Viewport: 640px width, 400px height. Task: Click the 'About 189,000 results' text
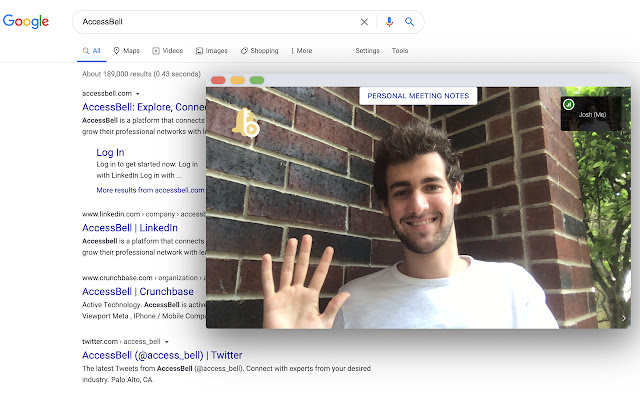(141, 74)
